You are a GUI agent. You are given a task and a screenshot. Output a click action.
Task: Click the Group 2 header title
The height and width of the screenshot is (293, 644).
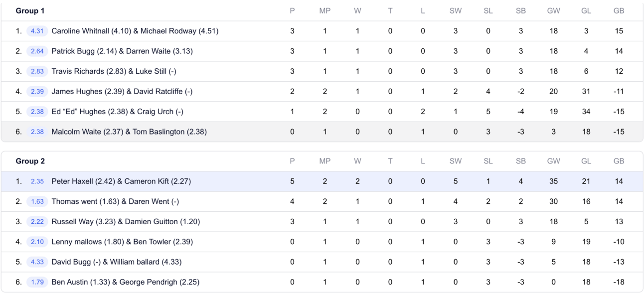point(30,161)
